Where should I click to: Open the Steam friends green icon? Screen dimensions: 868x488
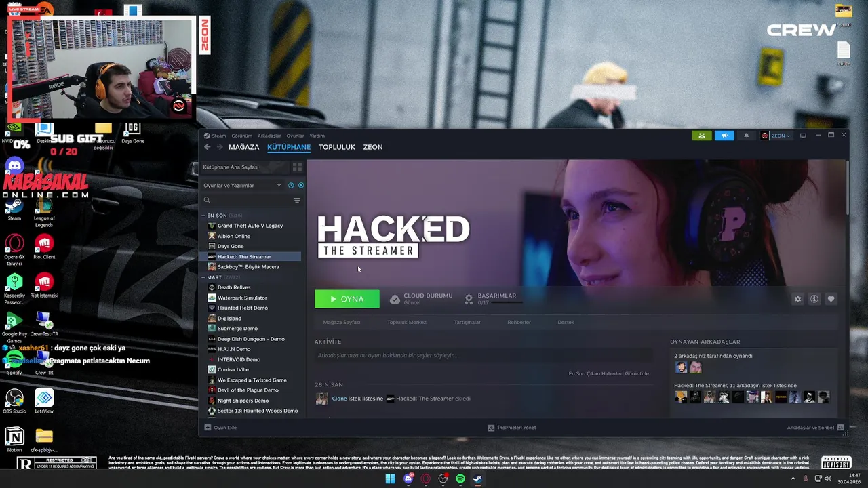tap(701, 136)
